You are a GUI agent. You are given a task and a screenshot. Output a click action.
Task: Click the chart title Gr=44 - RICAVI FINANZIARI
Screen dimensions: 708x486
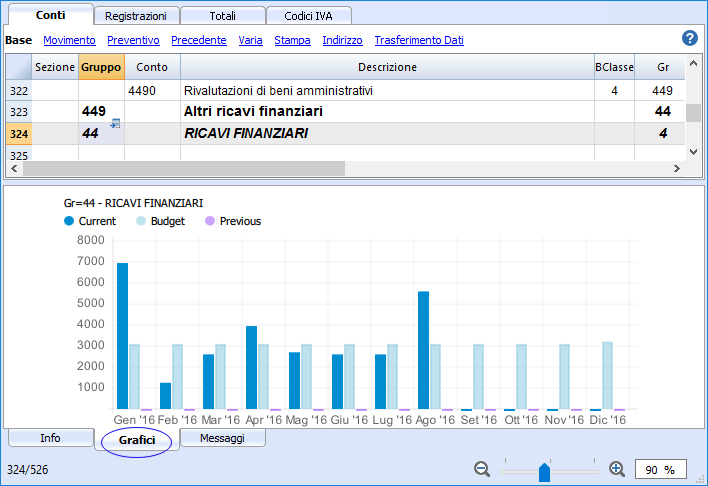[133, 203]
